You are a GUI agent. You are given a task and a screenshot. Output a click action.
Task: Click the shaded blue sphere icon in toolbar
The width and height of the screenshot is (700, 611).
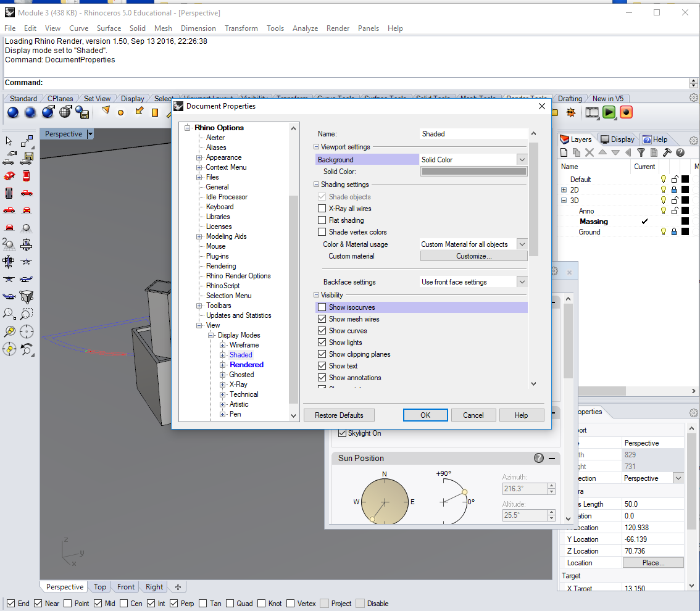[13, 112]
